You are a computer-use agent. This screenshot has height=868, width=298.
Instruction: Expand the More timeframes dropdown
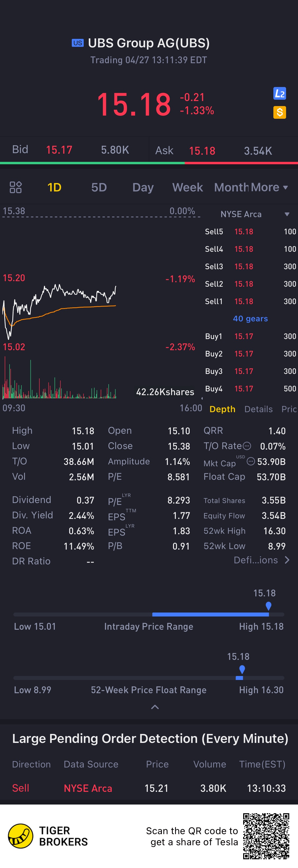tap(269, 187)
